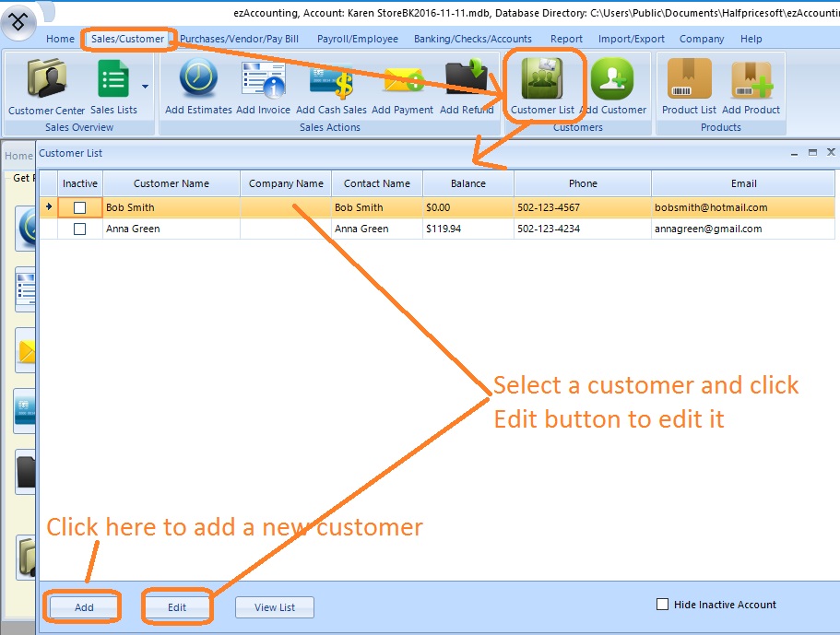Toggle Inactive checkbox for Anna Green

[80, 229]
